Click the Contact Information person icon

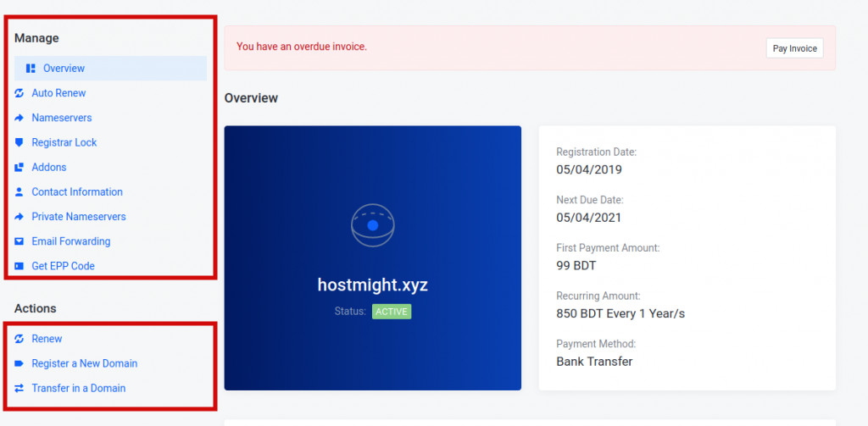[19, 192]
